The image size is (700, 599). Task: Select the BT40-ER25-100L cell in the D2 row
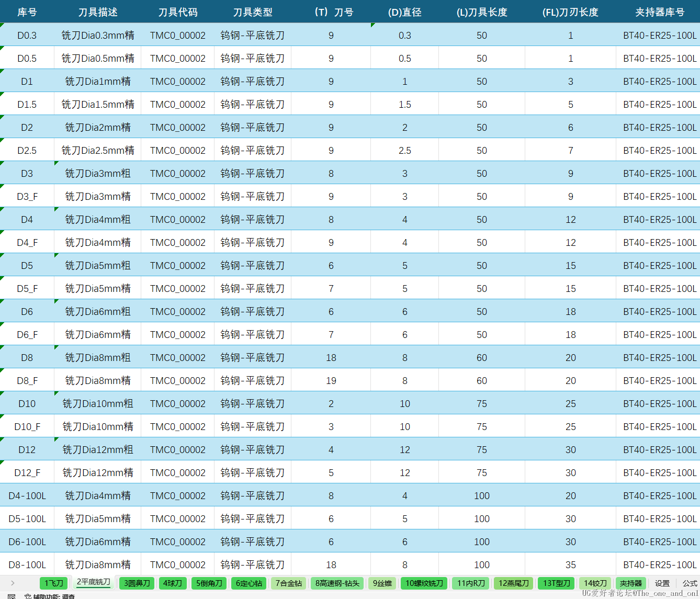pyautogui.click(x=658, y=127)
